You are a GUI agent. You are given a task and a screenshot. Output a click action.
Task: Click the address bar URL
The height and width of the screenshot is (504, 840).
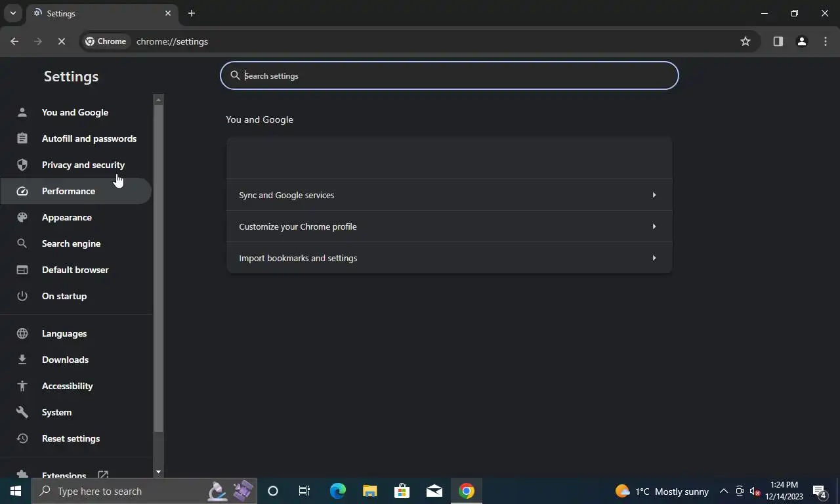pyautogui.click(x=172, y=41)
